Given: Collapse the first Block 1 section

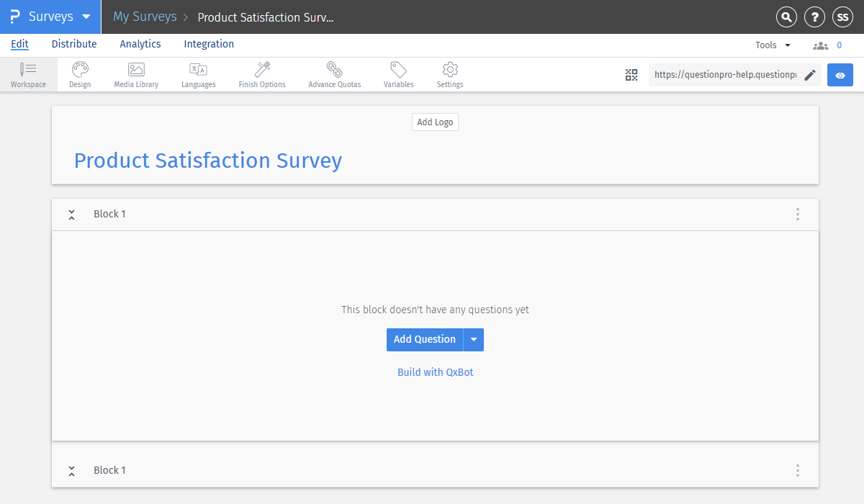Looking at the screenshot, I should pyautogui.click(x=71, y=214).
